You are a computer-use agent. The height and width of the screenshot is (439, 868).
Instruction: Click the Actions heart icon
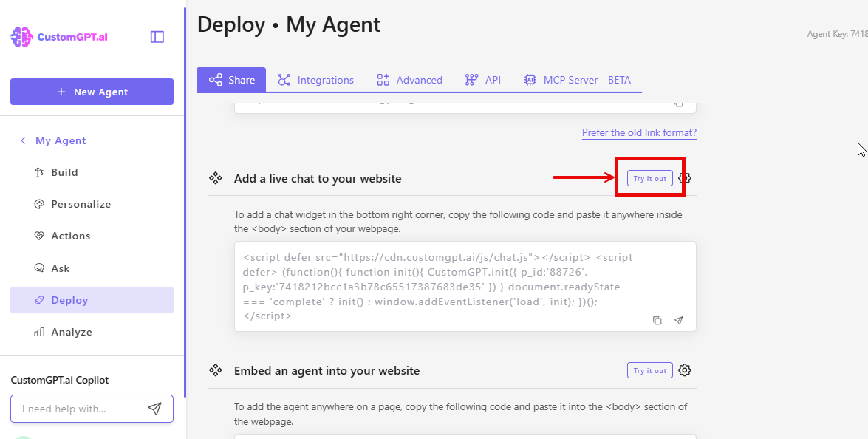point(38,236)
